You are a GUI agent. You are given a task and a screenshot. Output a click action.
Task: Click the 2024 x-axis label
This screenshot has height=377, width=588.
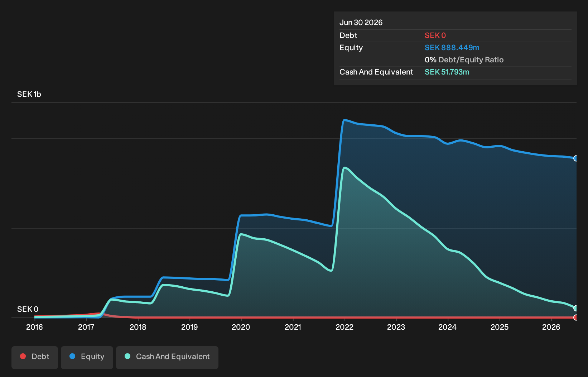pyautogui.click(x=448, y=327)
